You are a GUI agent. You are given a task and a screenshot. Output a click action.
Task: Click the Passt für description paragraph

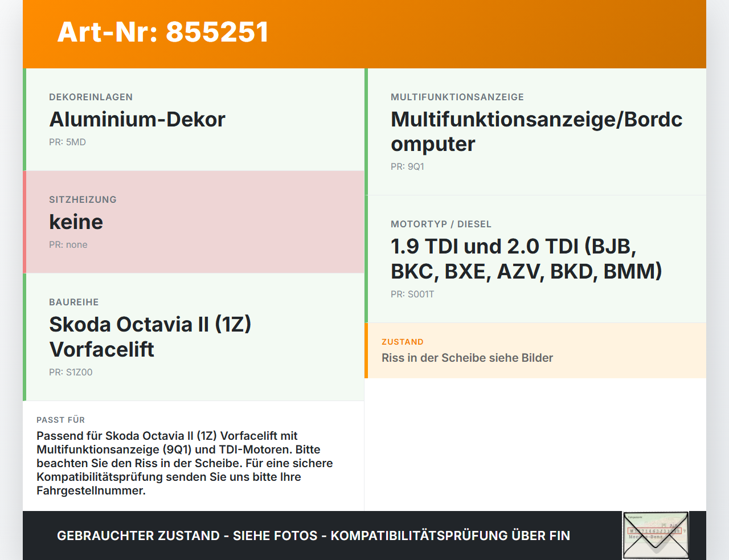tap(185, 463)
